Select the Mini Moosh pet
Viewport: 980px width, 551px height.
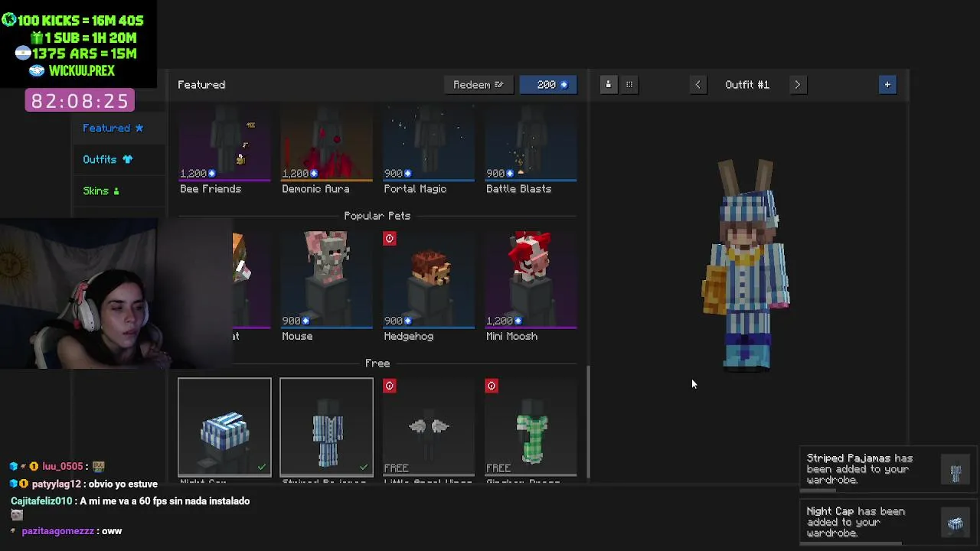[531, 287]
